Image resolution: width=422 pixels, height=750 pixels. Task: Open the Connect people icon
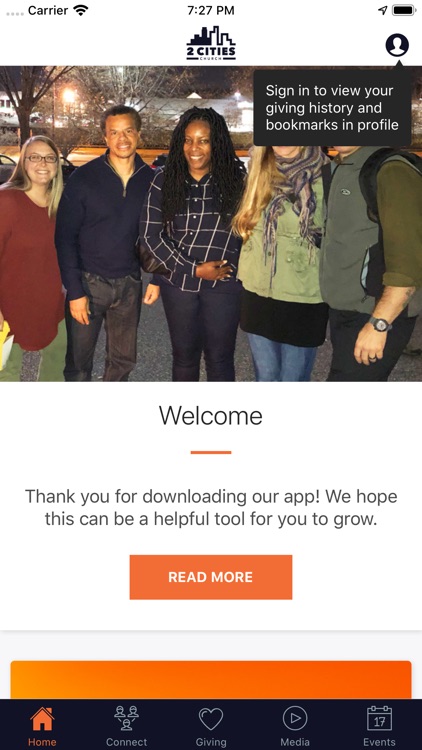pyautogui.click(x=126, y=718)
